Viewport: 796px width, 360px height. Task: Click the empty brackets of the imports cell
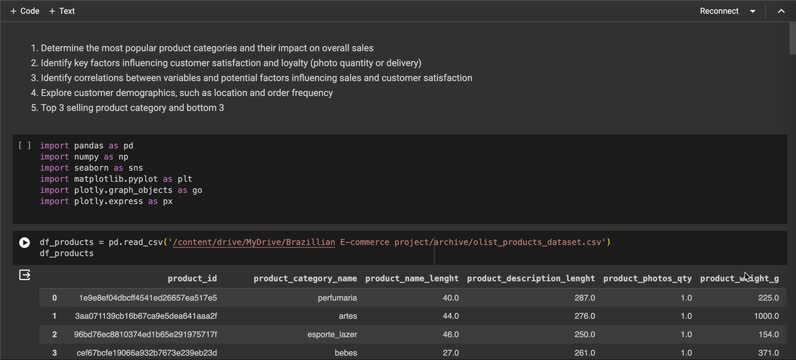[24, 146]
